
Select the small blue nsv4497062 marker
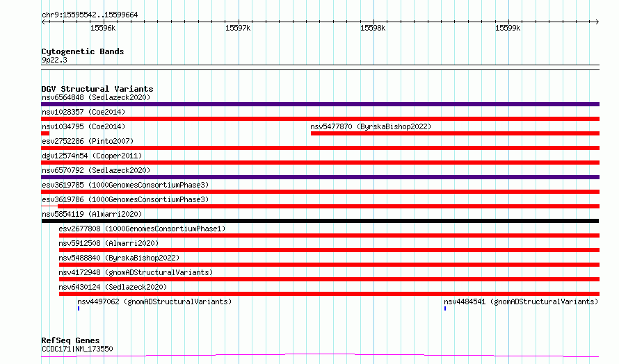[79, 308]
